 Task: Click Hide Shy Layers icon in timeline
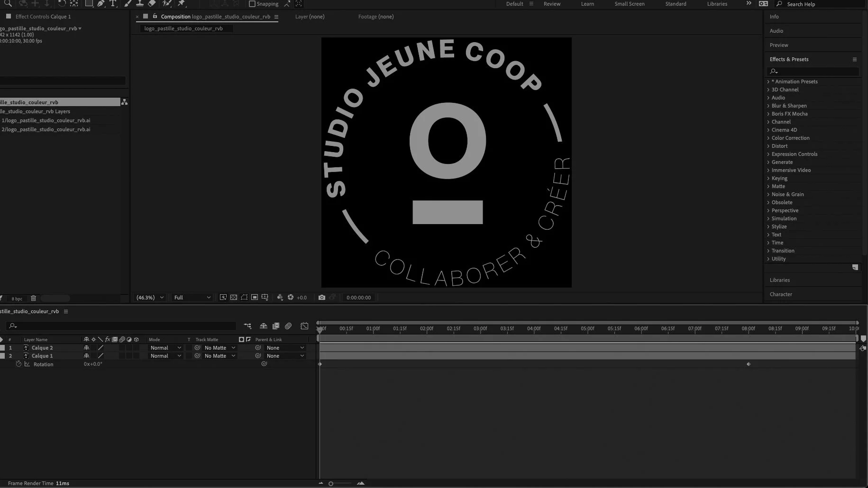tap(264, 326)
